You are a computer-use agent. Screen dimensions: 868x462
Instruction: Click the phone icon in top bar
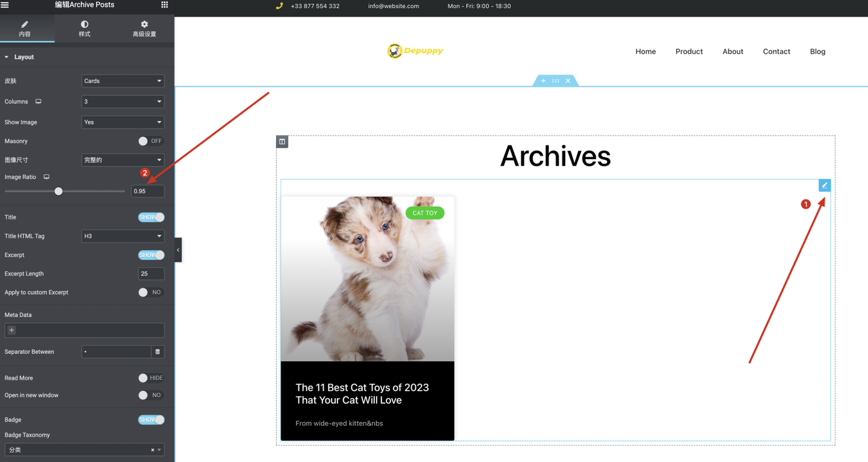(x=279, y=6)
